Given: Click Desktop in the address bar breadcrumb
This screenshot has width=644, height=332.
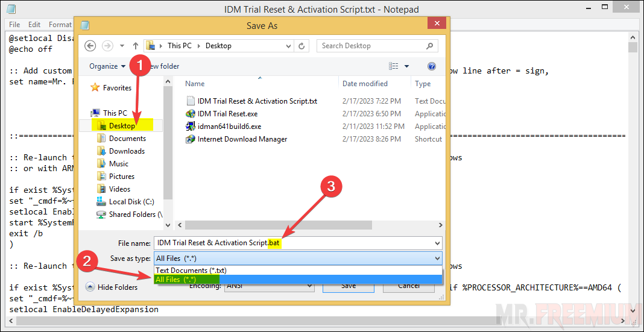Looking at the screenshot, I should coord(218,46).
